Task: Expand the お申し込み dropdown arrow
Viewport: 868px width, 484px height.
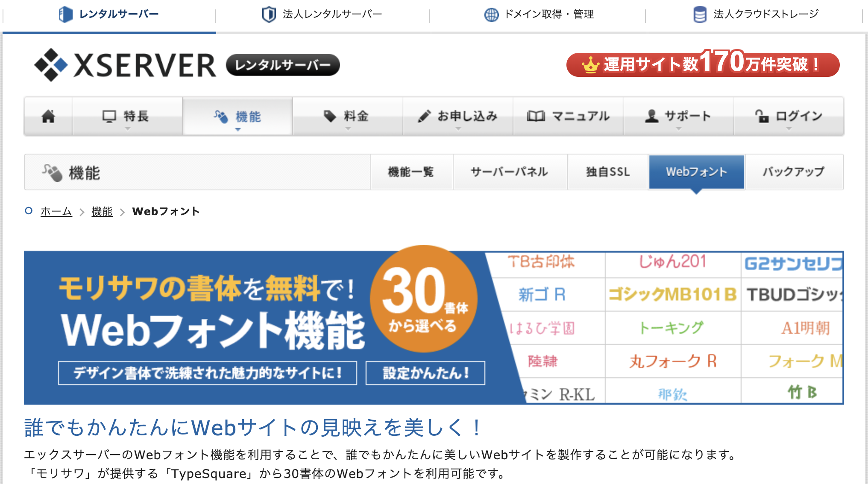Action: [x=458, y=128]
